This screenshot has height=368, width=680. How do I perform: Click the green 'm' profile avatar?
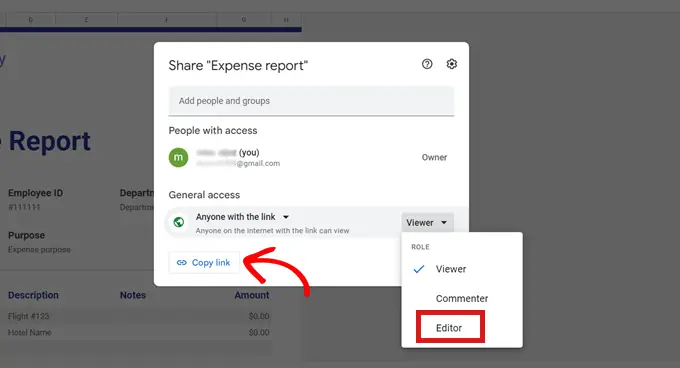(x=178, y=157)
